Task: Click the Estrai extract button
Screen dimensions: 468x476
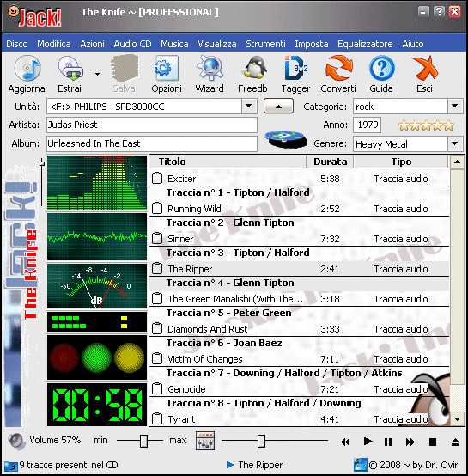Action: point(70,74)
